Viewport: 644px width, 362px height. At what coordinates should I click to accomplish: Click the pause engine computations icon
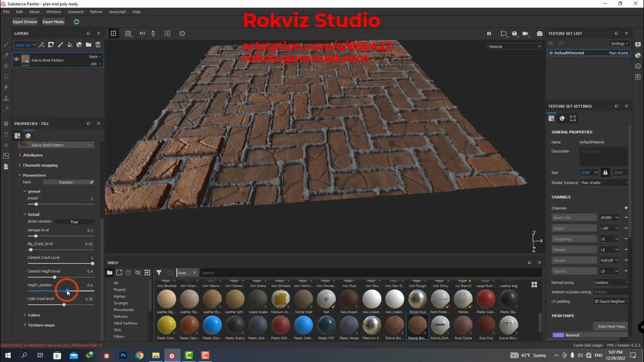pyautogui.click(x=489, y=33)
